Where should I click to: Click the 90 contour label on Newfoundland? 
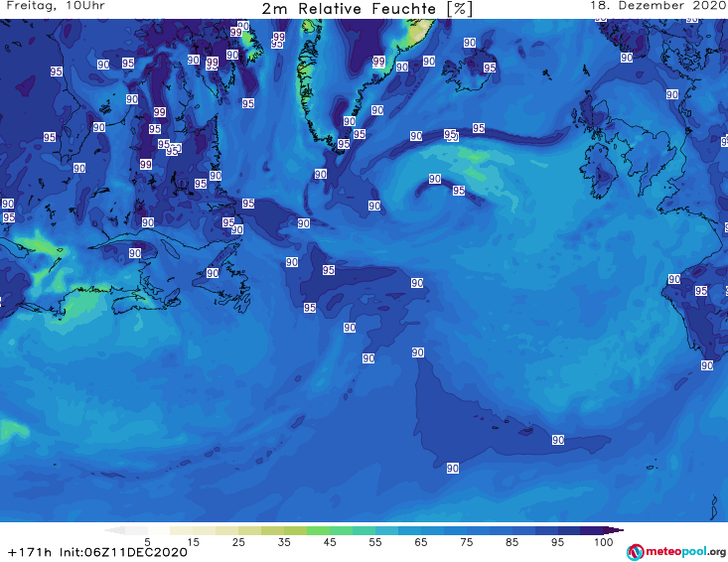coord(213,273)
